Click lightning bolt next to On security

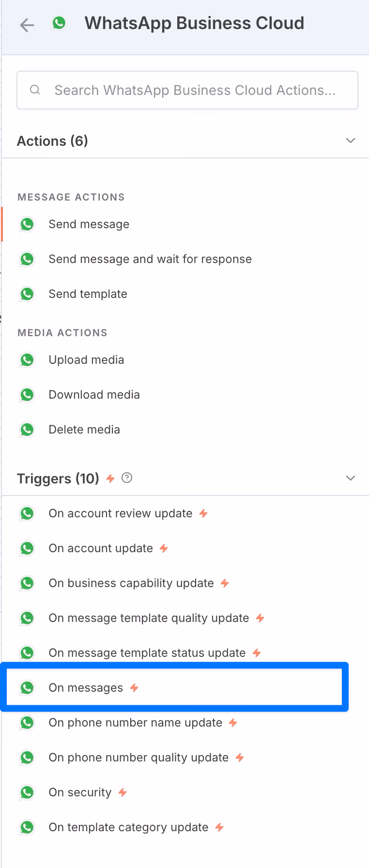(123, 792)
